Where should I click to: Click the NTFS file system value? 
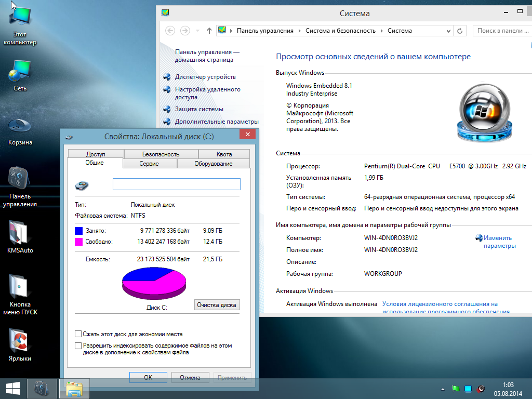(138, 216)
